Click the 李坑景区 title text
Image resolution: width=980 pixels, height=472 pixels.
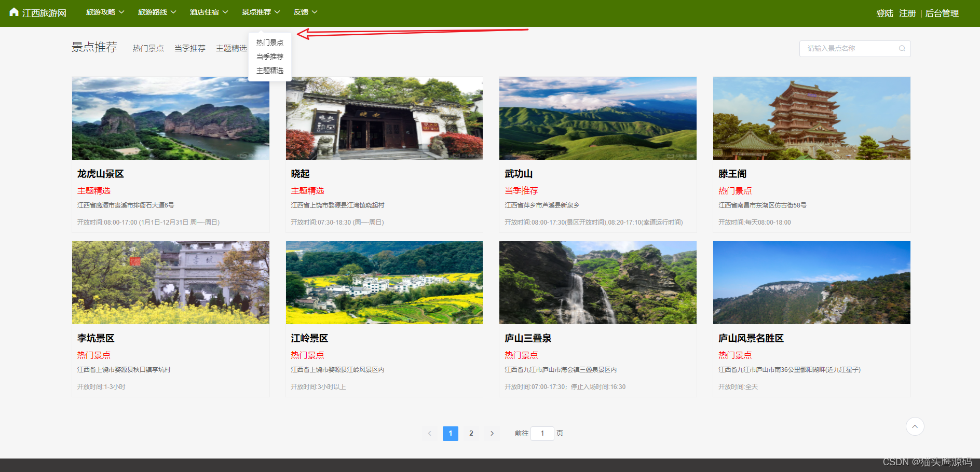click(96, 338)
